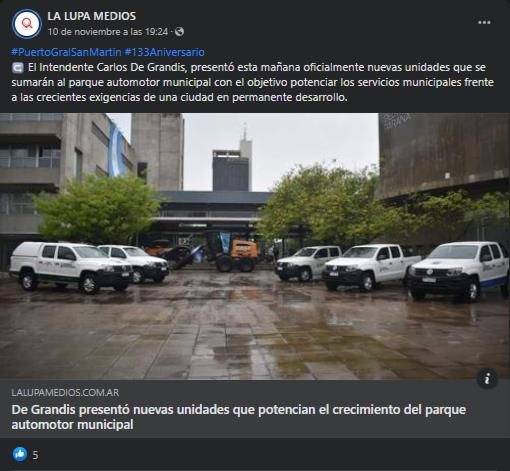The height and width of the screenshot is (471, 510).
Task: Open the article headline about De Grandis
Action: 239,417
